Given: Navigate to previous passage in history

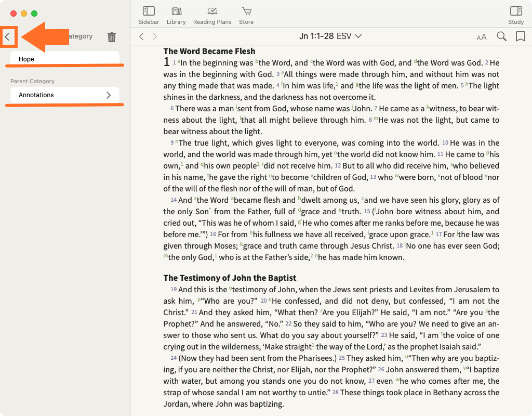Looking at the screenshot, I should 141,36.
